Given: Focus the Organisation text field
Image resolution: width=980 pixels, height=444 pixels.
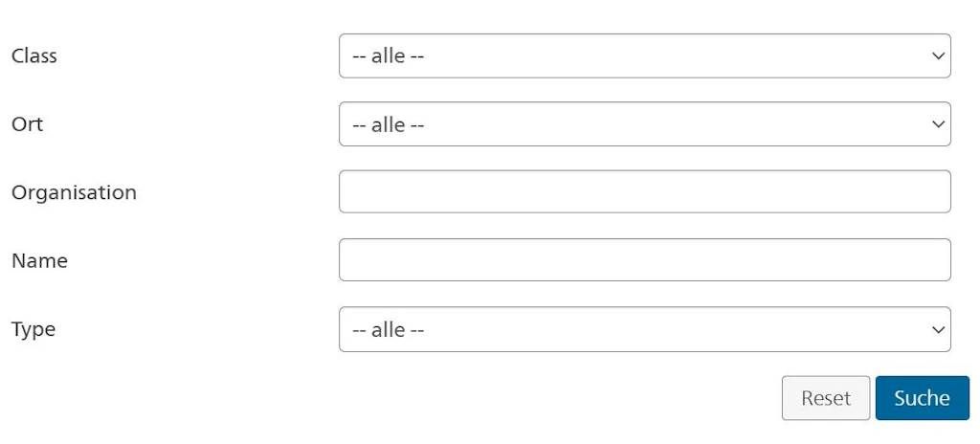Looking at the screenshot, I should click(x=644, y=191).
